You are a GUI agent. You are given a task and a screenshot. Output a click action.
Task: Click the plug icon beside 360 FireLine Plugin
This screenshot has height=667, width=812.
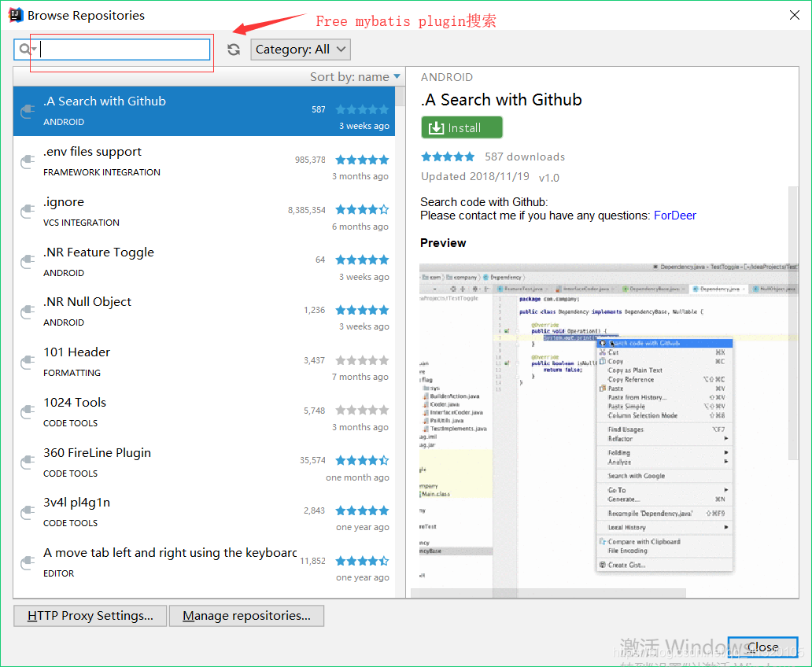tap(27, 462)
